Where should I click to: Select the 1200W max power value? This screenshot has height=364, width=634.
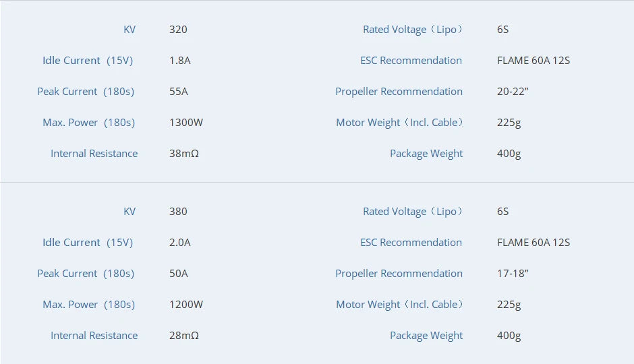186,305
